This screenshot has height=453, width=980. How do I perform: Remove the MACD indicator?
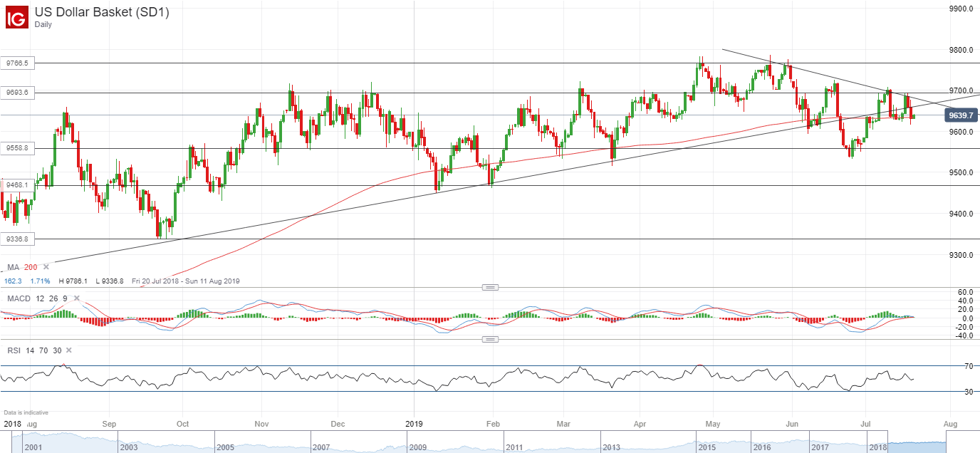(x=76, y=298)
